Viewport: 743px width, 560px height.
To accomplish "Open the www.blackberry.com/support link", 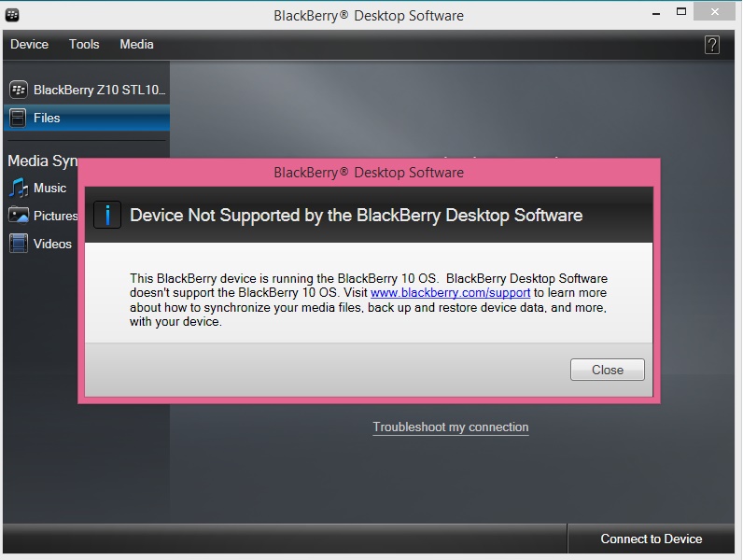I will [x=450, y=293].
